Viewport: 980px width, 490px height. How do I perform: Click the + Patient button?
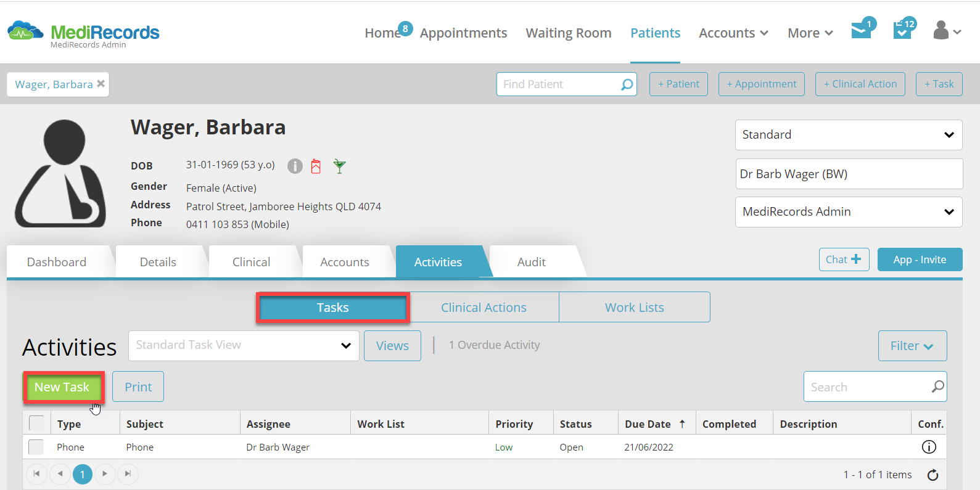click(x=678, y=84)
